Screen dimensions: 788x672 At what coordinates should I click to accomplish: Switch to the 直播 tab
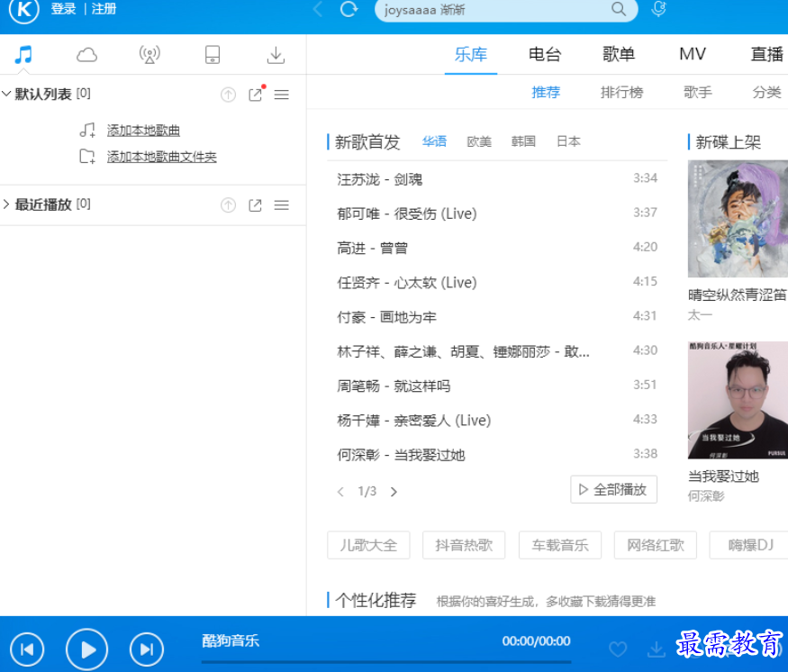[767, 54]
